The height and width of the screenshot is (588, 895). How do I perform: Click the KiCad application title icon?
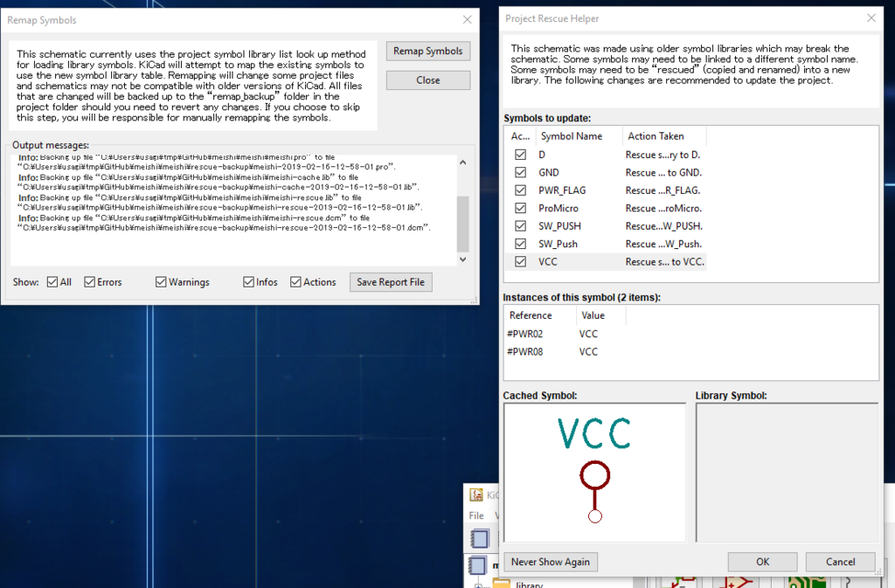pos(475,495)
